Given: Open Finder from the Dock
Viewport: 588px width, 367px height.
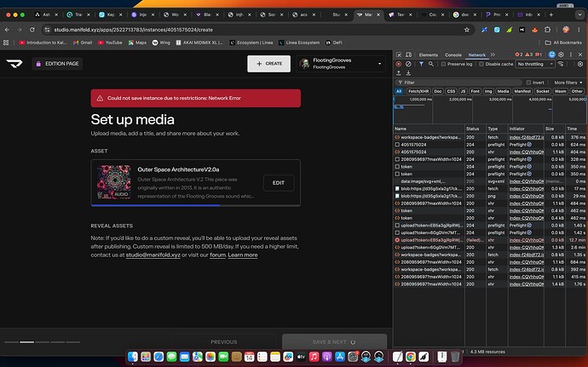Looking at the screenshot, I should point(133,357).
